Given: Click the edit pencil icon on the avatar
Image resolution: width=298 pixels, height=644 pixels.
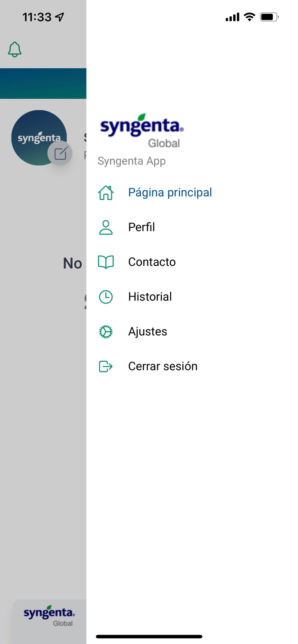Looking at the screenshot, I should 60,153.
